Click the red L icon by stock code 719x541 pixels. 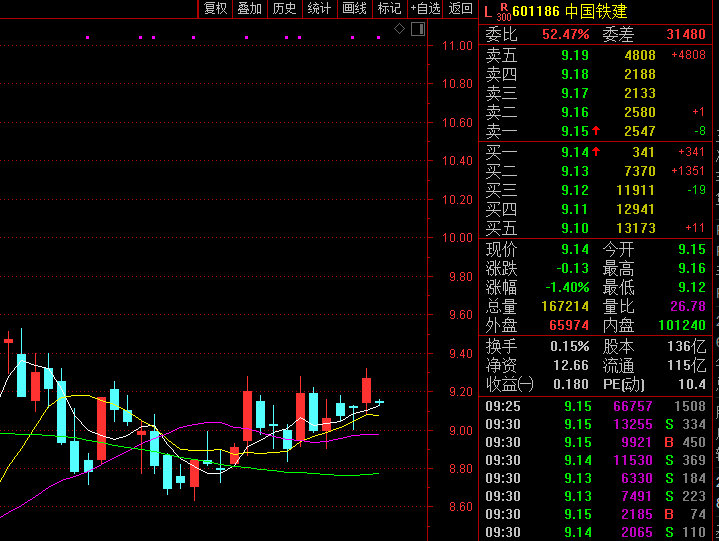pos(488,12)
